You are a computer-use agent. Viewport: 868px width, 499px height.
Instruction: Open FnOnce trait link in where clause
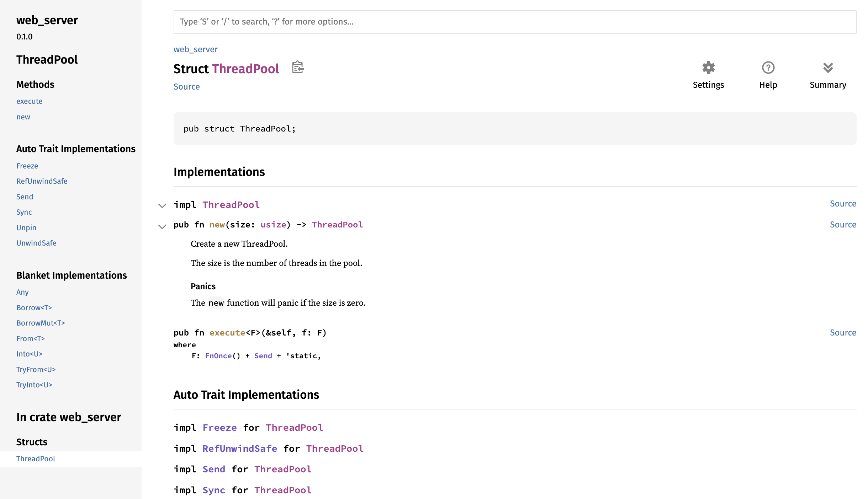[218, 356]
